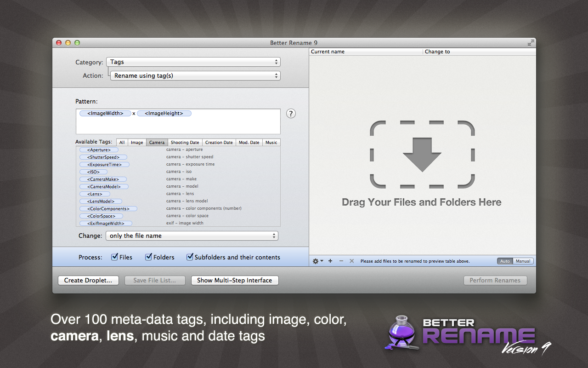Select the <CameraModel> tag token

pos(104,187)
